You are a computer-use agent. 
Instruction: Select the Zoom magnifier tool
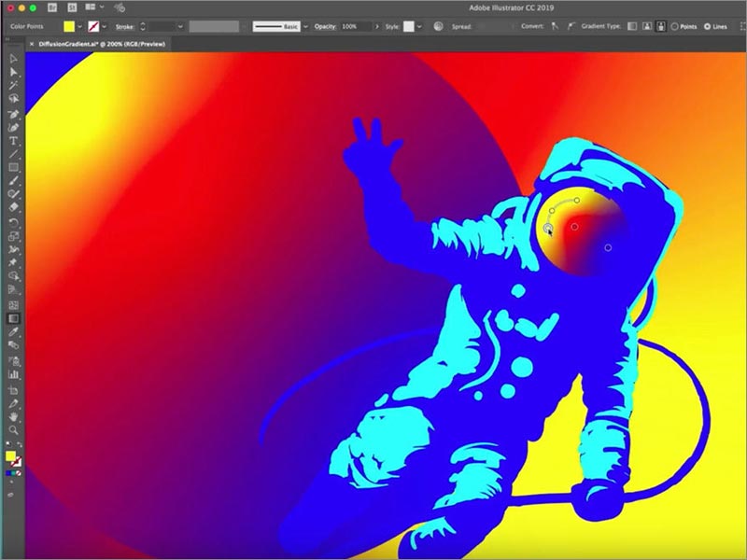[x=13, y=428]
